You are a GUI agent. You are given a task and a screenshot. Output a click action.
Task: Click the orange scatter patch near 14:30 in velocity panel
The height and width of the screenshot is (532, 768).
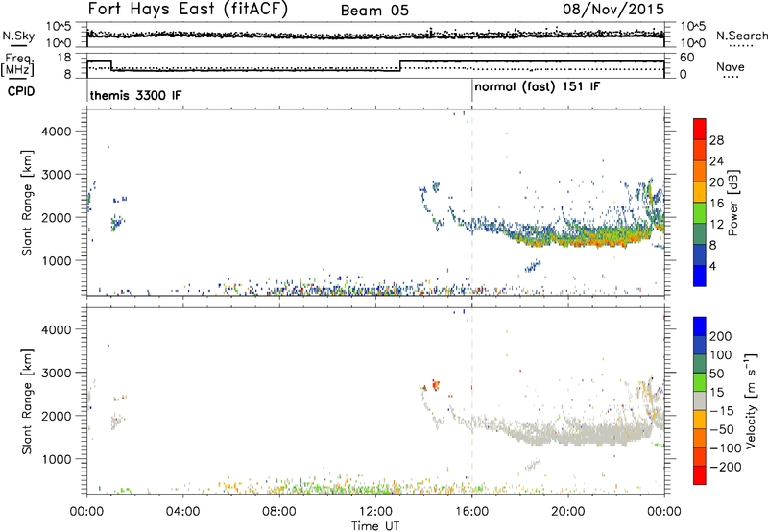coord(435,384)
